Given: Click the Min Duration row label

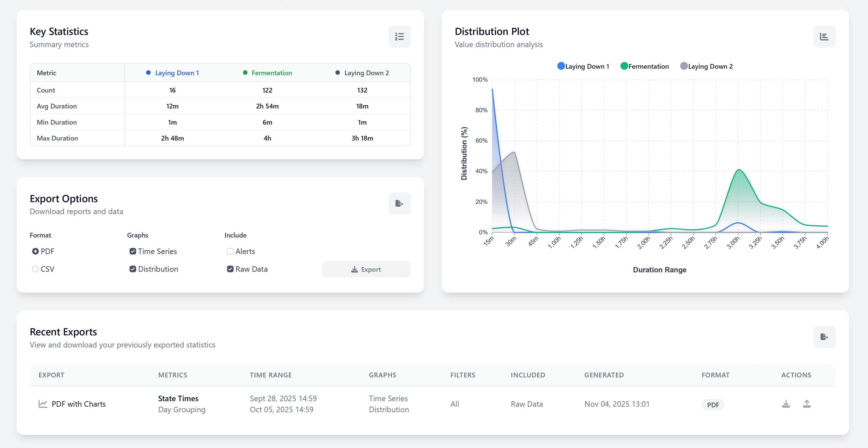Looking at the screenshot, I should 57,122.
